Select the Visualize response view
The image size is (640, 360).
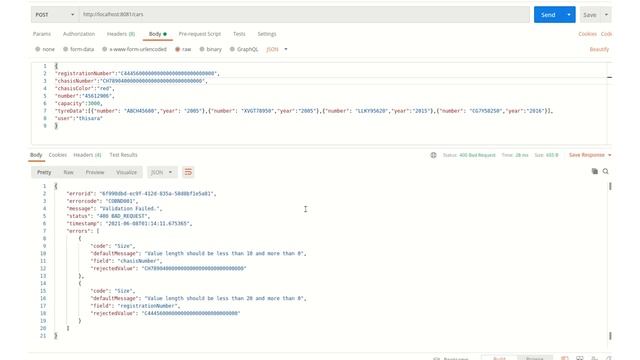coord(127,172)
